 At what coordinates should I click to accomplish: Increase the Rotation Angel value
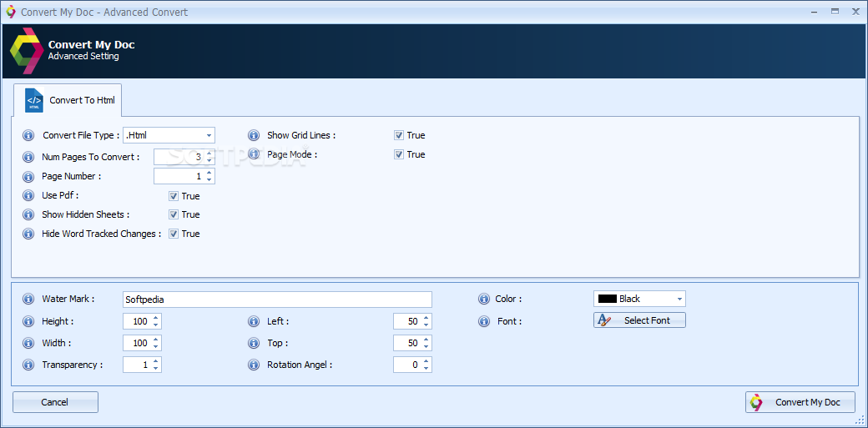[x=426, y=361]
